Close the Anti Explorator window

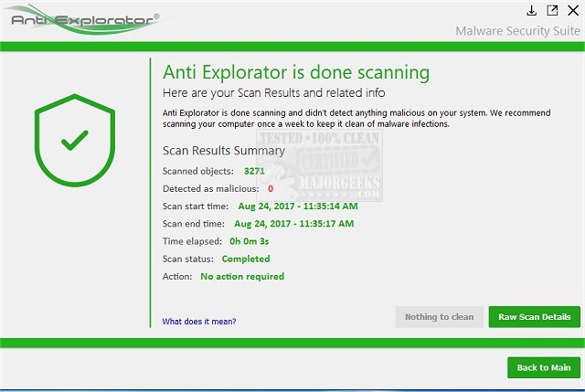pos(573,10)
